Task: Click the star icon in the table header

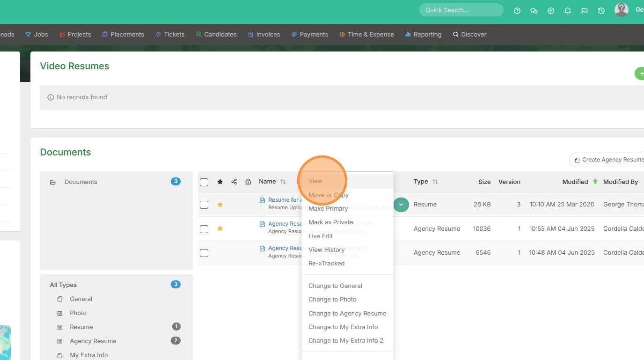Action: pos(220,182)
